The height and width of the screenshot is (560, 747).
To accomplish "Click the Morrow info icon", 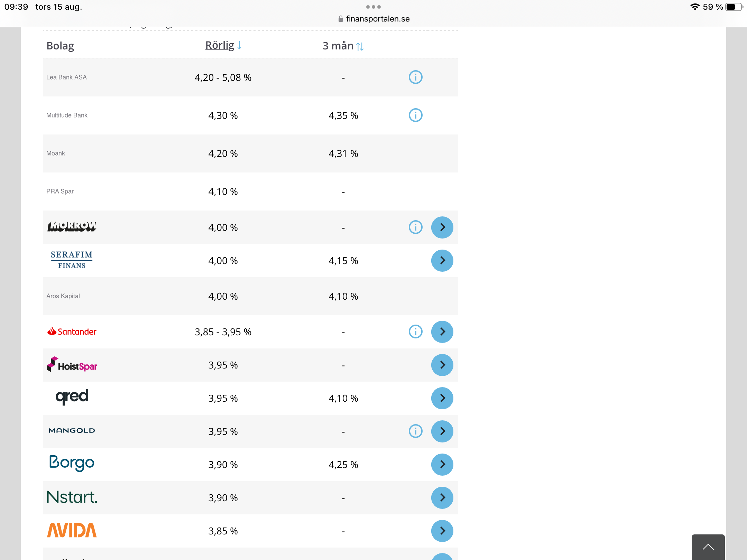I will [x=415, y=227].
